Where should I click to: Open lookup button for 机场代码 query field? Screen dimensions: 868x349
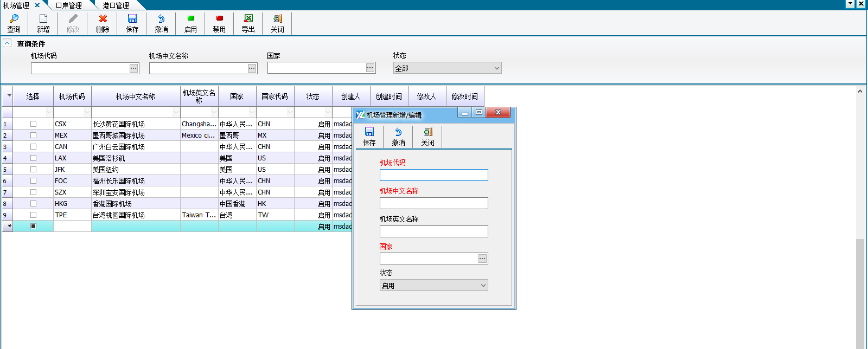pos(133,68)
